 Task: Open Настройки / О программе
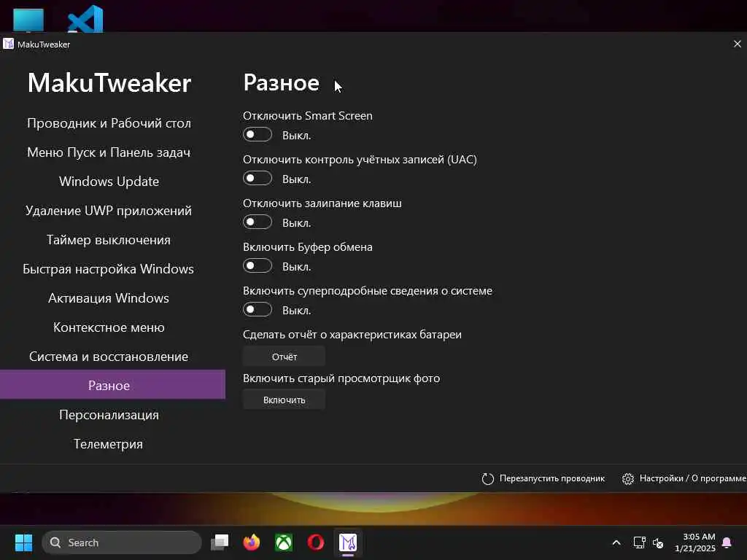click(x=692, y=478)
